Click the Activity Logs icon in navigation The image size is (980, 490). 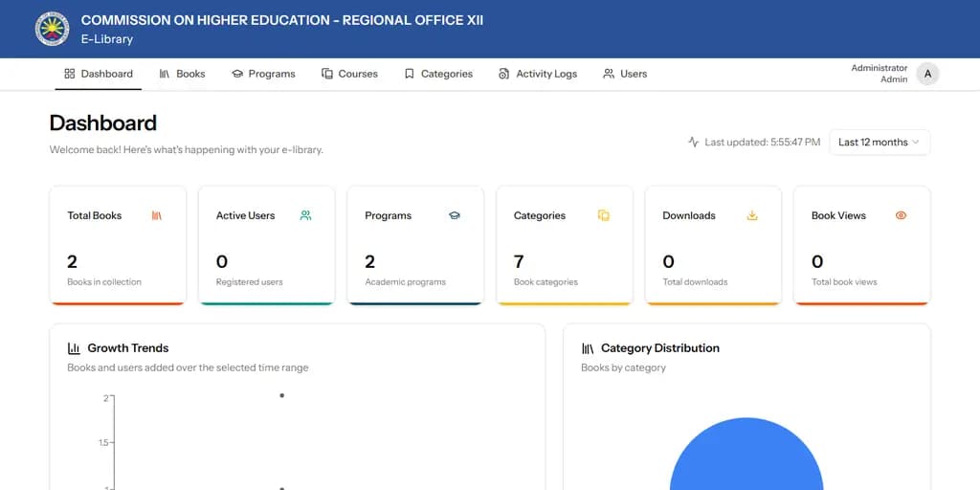coord(503,74)
